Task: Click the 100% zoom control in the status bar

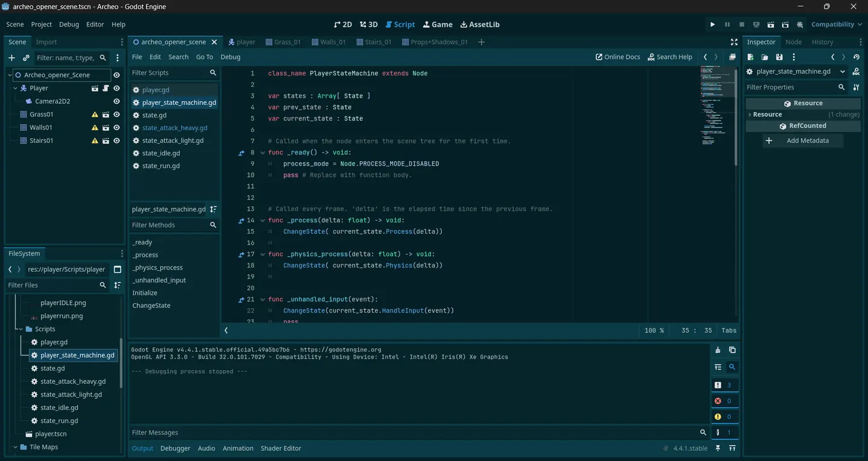Action: coord(653,330)
